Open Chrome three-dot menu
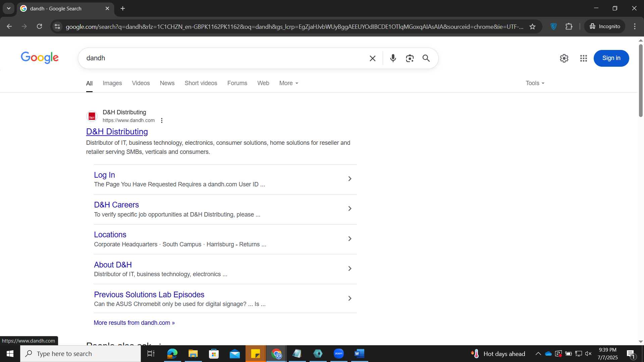644x362 pixels. [635, 26]
